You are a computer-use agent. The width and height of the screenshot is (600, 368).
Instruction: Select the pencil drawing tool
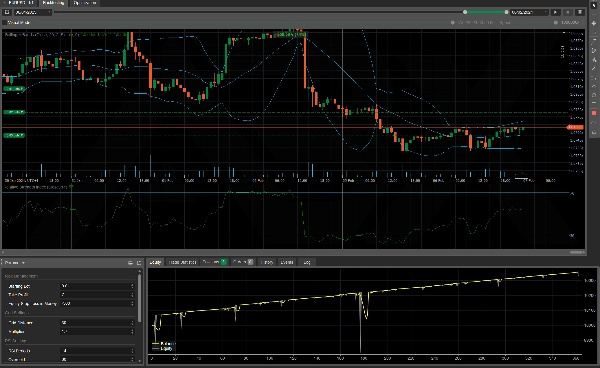pos(594,68)
